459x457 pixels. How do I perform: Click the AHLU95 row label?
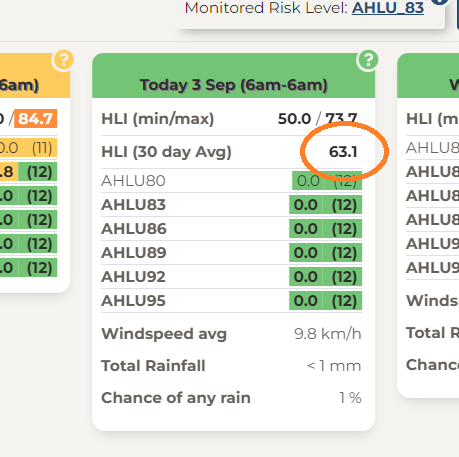click(133, 301)
